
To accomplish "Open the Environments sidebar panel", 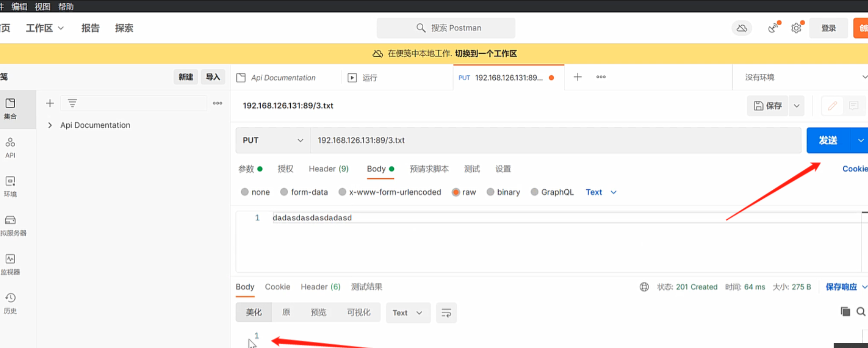I will pyautogui.click(x=10, y=186).
